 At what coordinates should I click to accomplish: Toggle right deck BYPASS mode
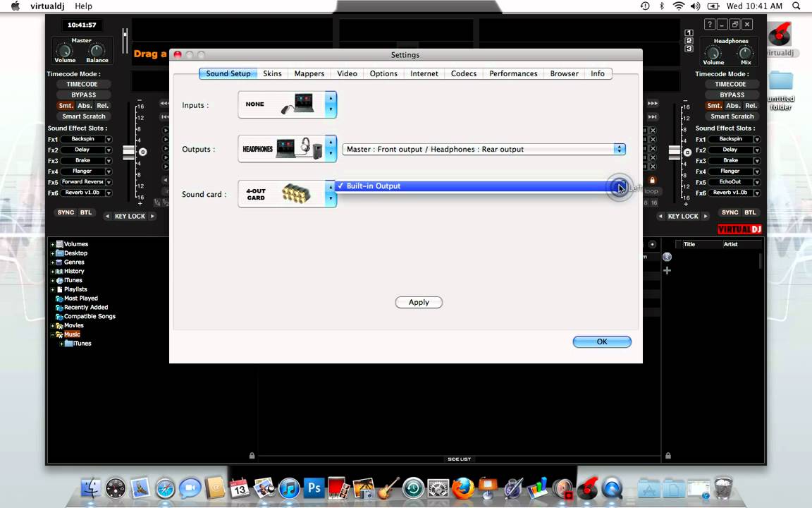pyautogui.click(x=732, y=95)
